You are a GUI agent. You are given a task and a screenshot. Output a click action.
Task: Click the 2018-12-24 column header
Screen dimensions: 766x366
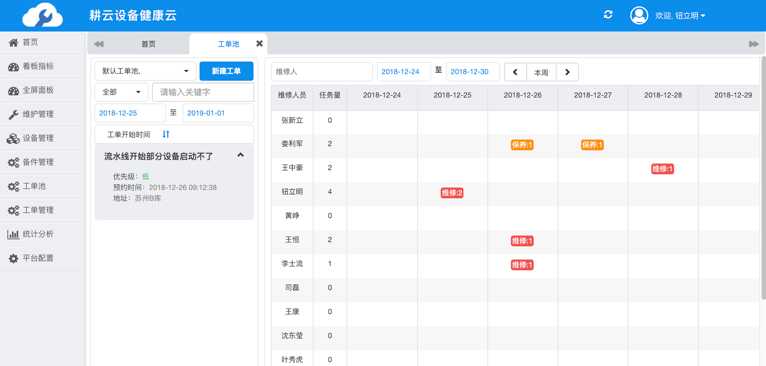coord(382,95)
